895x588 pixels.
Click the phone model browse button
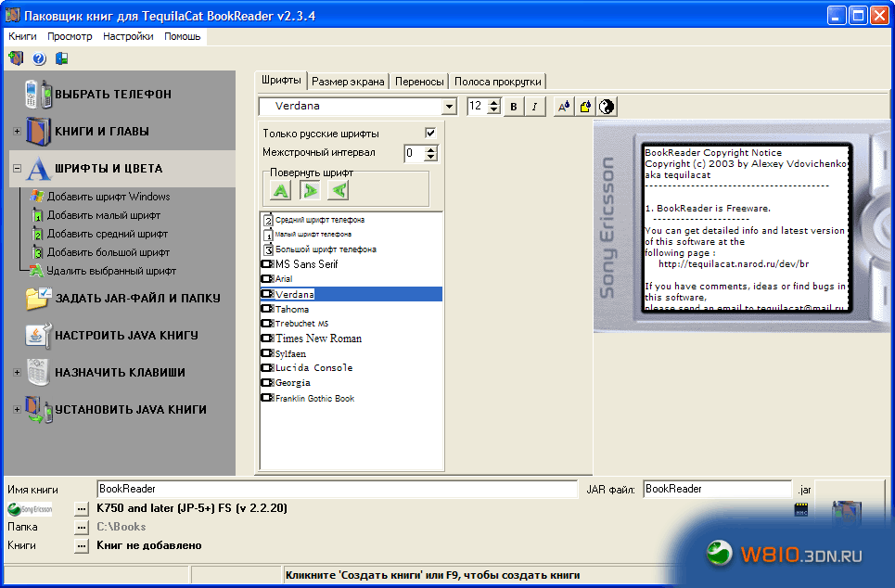click(x=82, y=508)
